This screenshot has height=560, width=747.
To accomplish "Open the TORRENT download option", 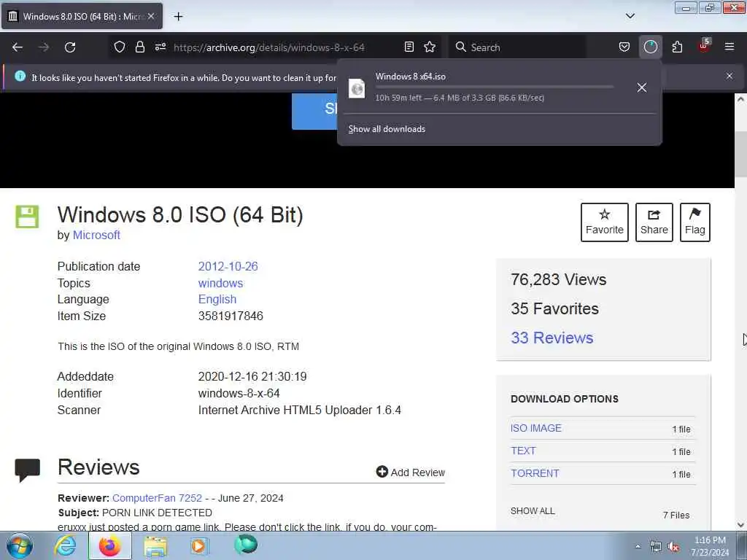I will click(535, 473).
